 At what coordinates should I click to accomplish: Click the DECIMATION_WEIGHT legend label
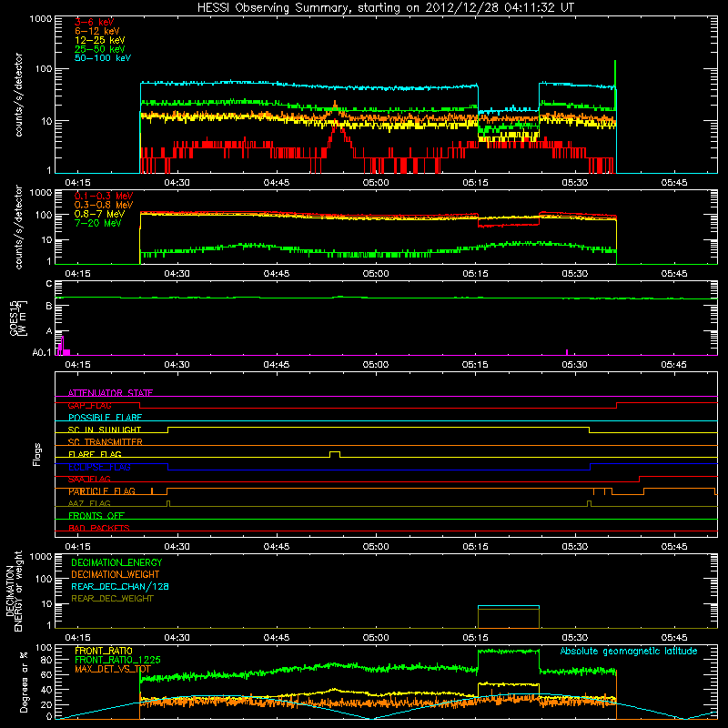click(116, 575)
